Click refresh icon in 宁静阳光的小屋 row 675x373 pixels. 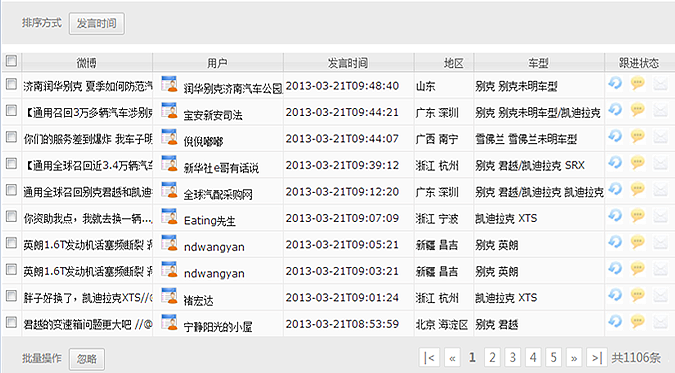coord(615,321)
